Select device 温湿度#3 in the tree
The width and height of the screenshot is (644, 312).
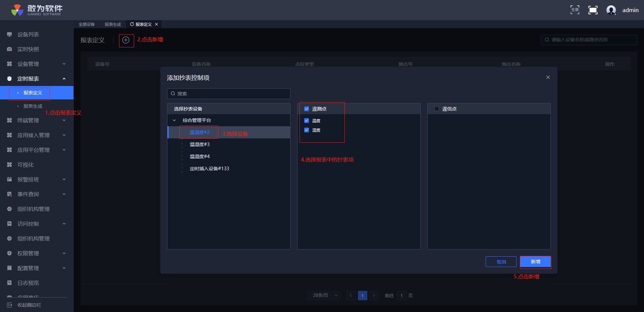coord(200,144)
